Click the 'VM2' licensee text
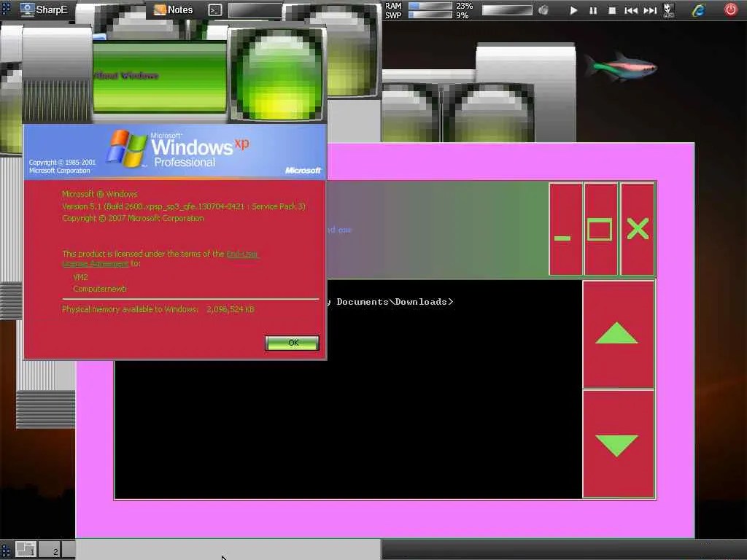The image size is (747, 560). tap(80, 276)
